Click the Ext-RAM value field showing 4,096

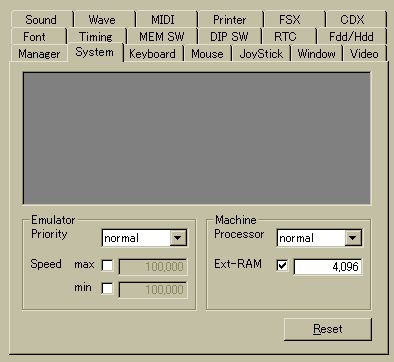(x=328, y=266)
